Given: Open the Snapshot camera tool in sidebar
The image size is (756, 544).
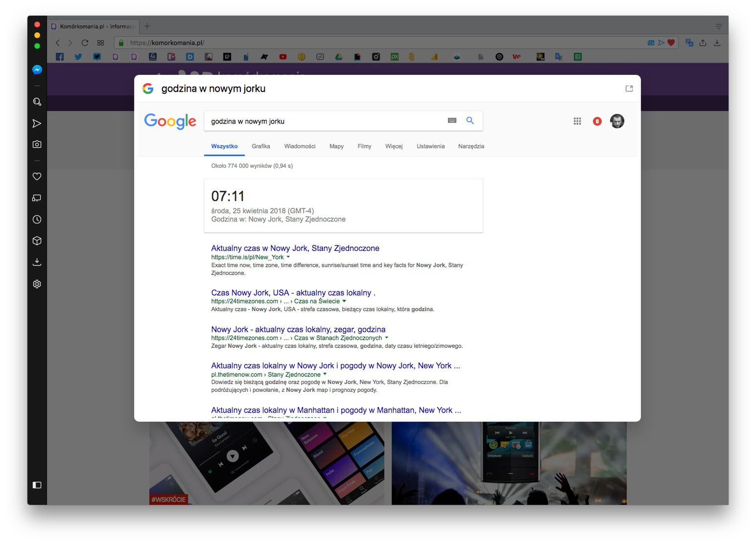Looking at the screenshot, I should (x=37, y=144).
